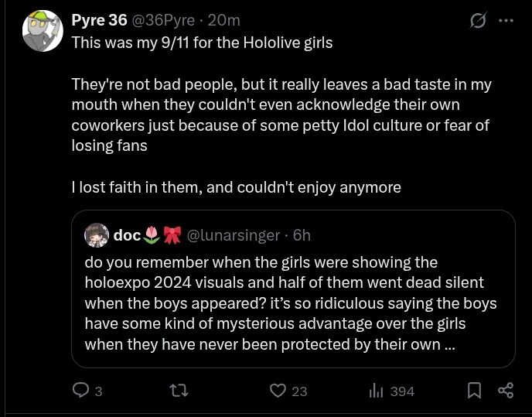
Task: Open the quoted tweet about holoexpo 2024
Action: [294, 289]
